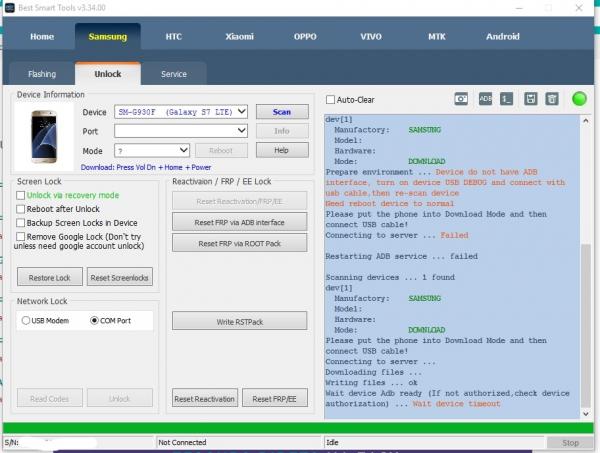Switch to the MTK tab
Screen dimensions: 600x453
[437, 37]
